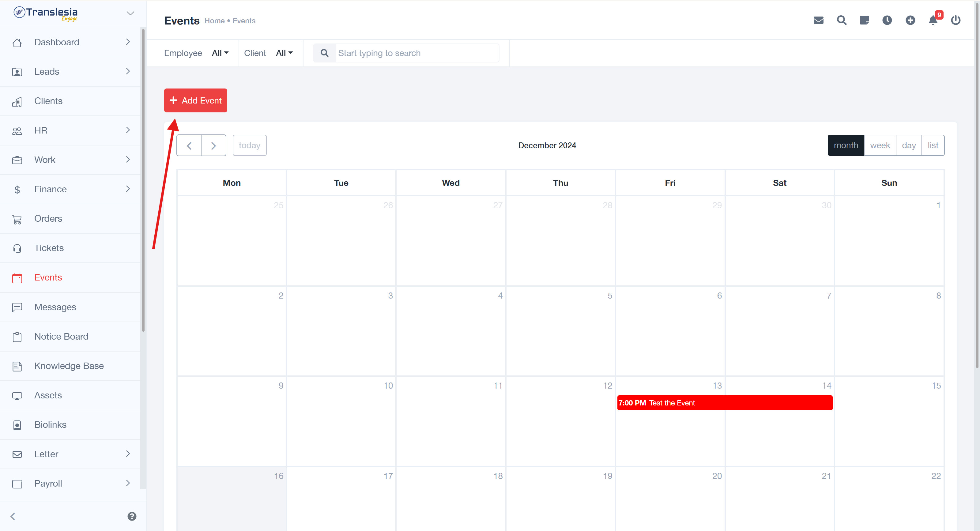Click the power logout icon

coord(956,20)
